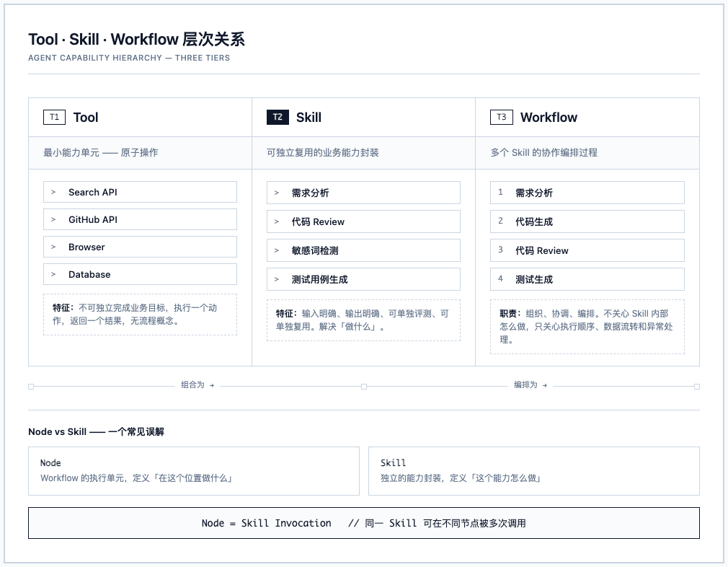
Task: Click the Skill 特征 description box
Action: tap(363, 320)
